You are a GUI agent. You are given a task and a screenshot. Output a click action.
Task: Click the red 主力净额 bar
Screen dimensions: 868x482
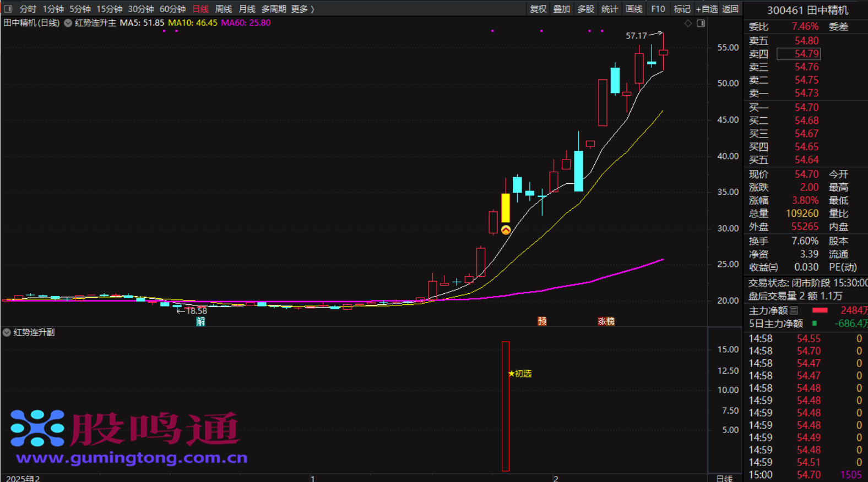[x=820, y=310]
